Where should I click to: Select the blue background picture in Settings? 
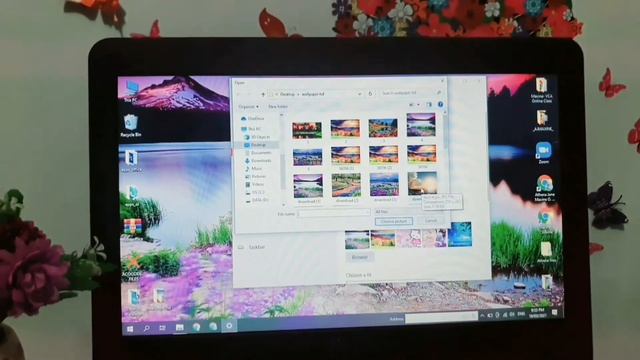460,234
